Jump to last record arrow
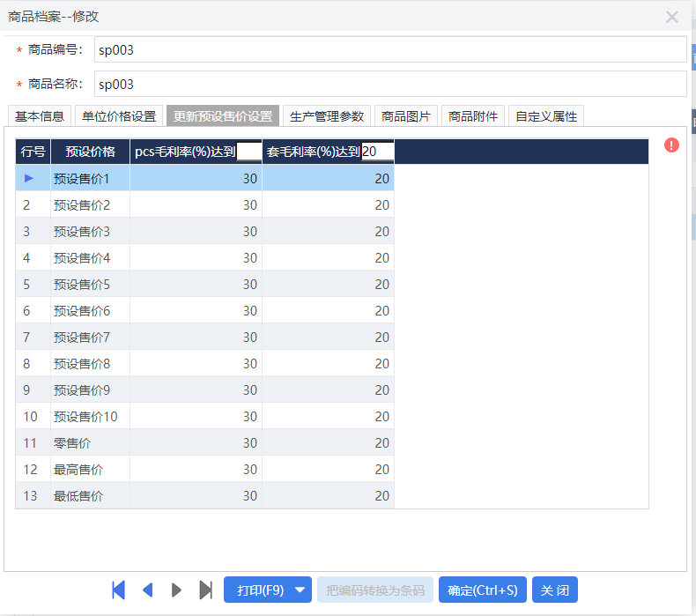The width and height of the screenshot is (696, 616). 205,590
